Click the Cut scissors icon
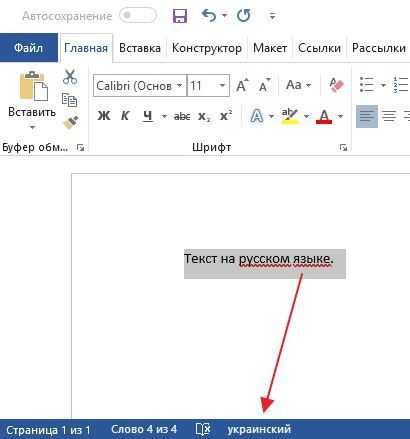The image size is (410, 439). click(x=70, y=77)
